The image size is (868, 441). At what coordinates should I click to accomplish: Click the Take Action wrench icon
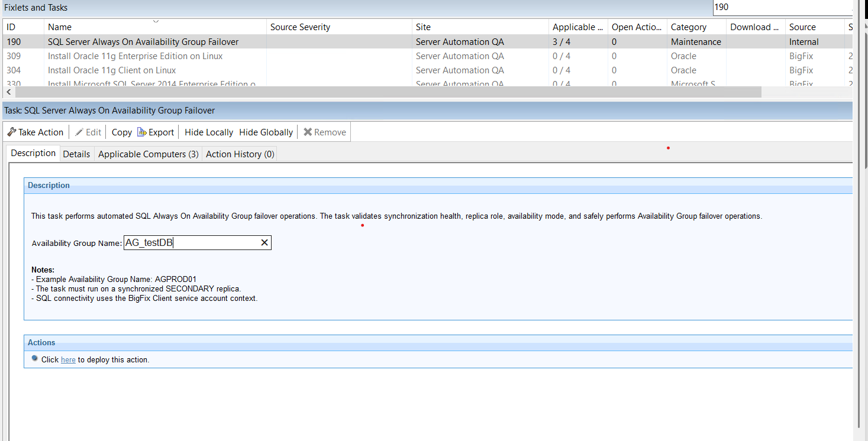pyautogui.click(x=12, y=132)
